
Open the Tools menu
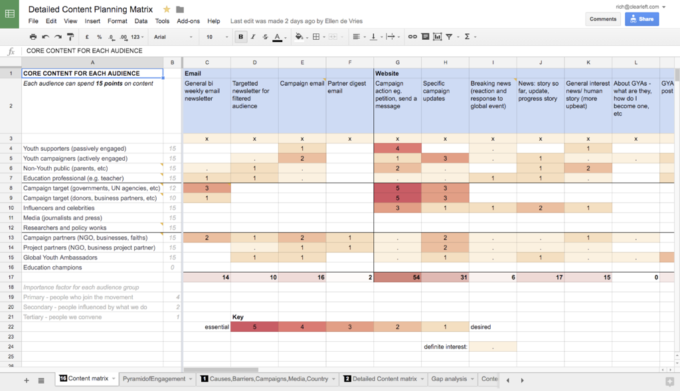[162, 21]
